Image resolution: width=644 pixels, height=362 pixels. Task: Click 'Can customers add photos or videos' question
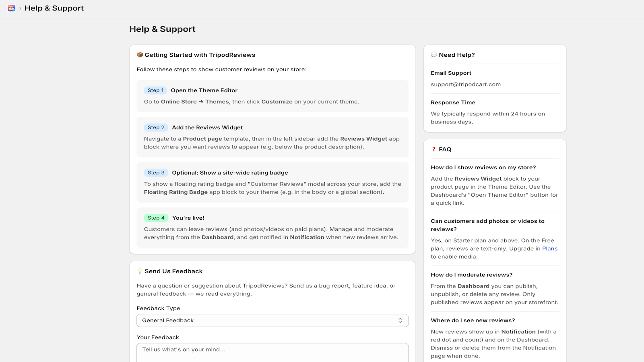487,225
